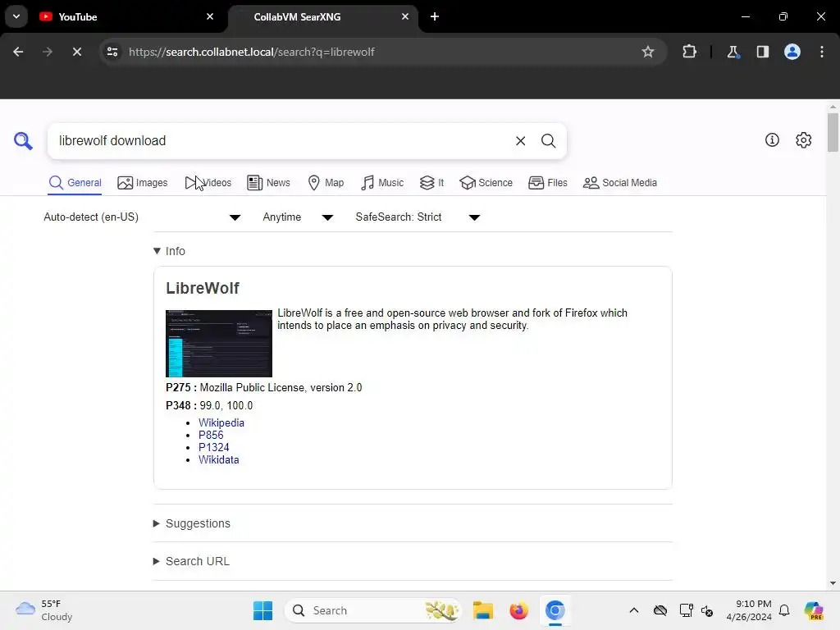840x630 pixels.
Task: Click the scrollbar down arrow
Action: pyautogui.click(x=833, y=583)
